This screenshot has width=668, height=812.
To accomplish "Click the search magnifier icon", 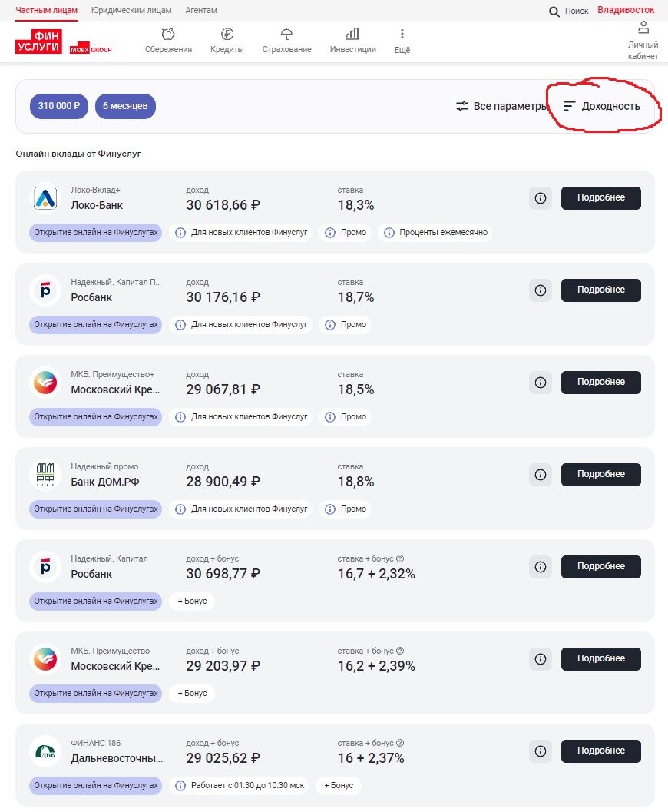I will 554,12.
